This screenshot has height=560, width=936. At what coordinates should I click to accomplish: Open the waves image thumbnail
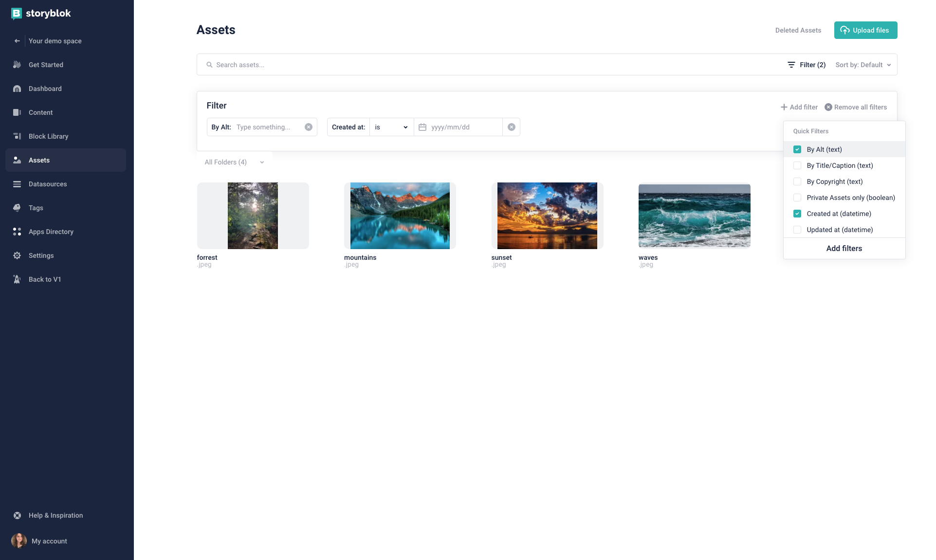point(695,216)
